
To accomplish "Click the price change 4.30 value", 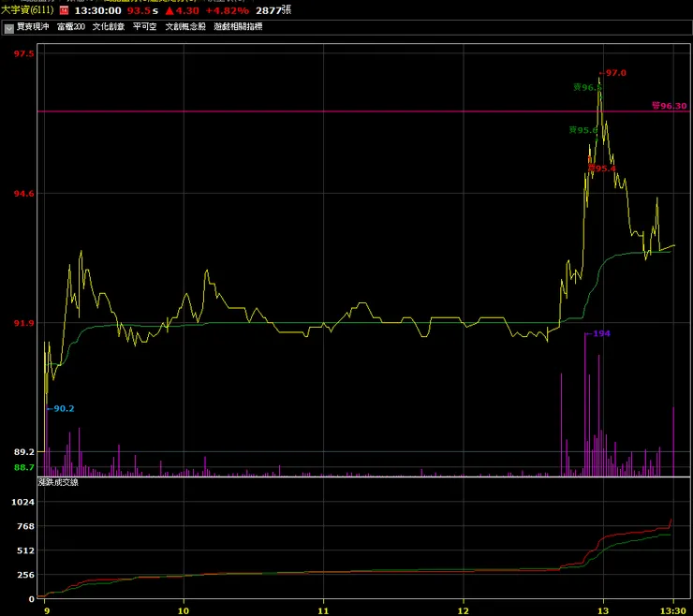I will click(x=187, y=10).
